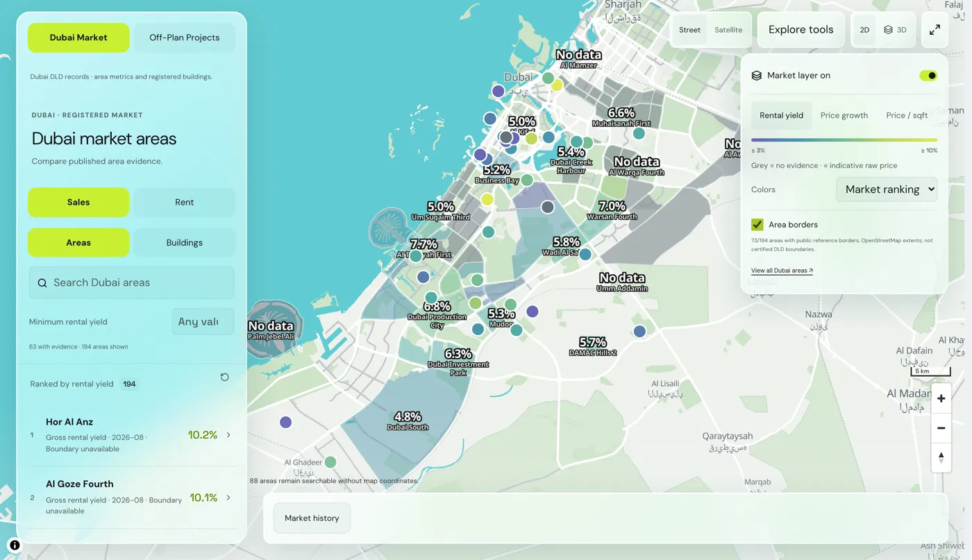
Task: Follow the View all Dubai areas link
Action: (782, 271)
